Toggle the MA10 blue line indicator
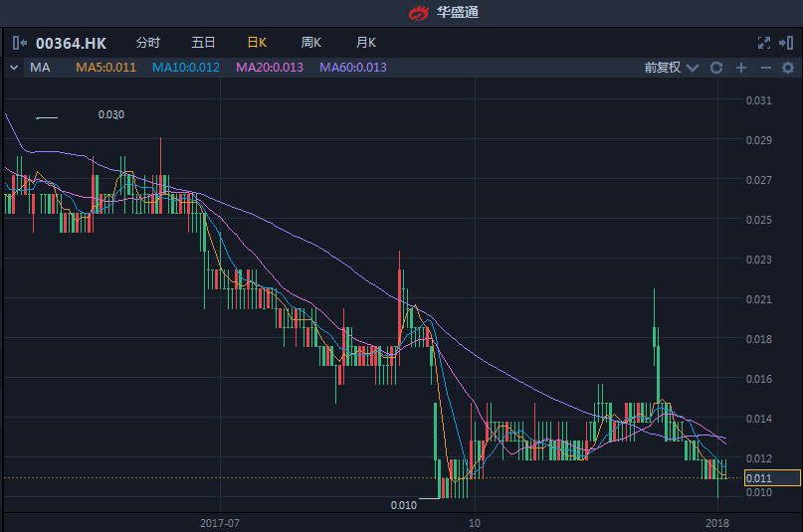Screen dimensions: 803x532 pyautogui.click(x=185, y=68)
